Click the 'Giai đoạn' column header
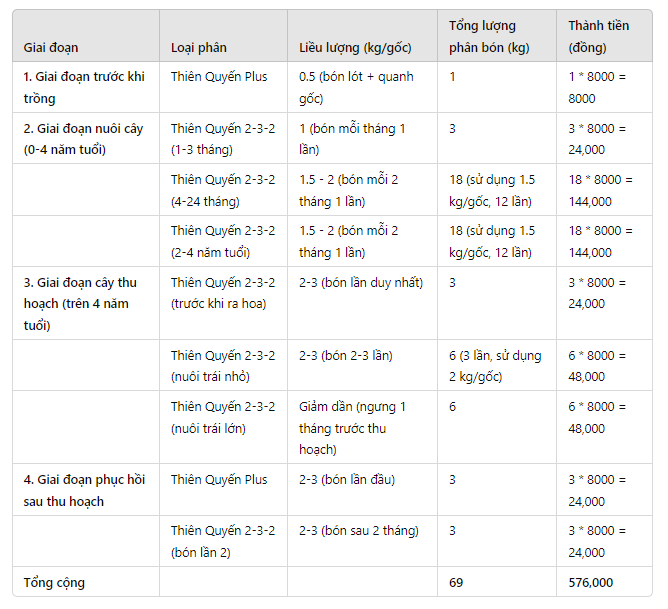Screen dimensions: 668x609 [86, 36]
